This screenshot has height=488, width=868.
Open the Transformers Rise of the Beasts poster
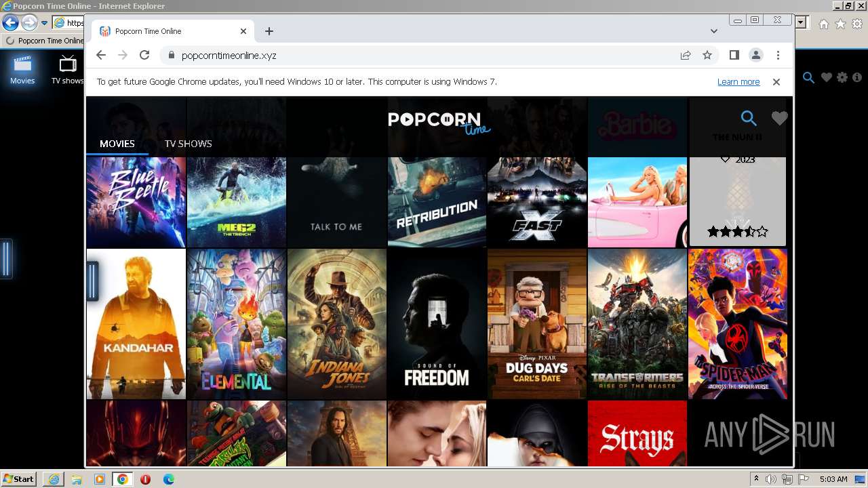[x=637, y=324]
